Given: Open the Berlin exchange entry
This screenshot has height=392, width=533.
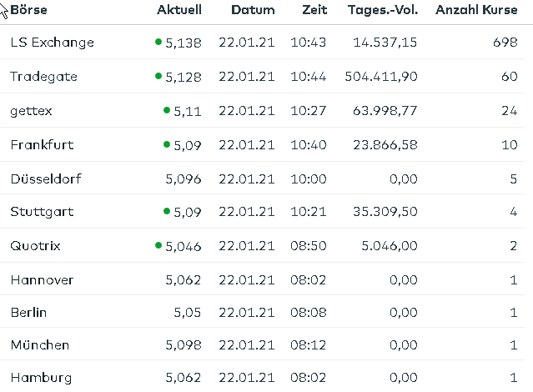Looking at the screenshot, I should click(28, 313).
